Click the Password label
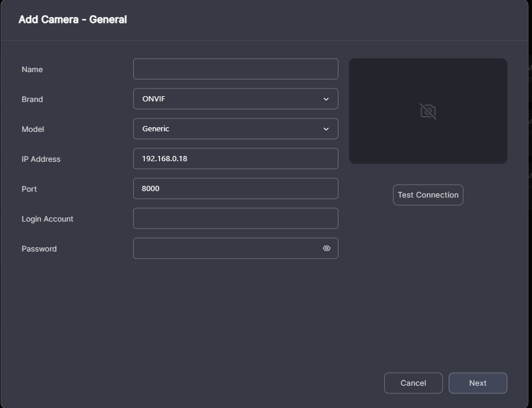532x408 pixels. pyautogui.click(x=39, y=249)
